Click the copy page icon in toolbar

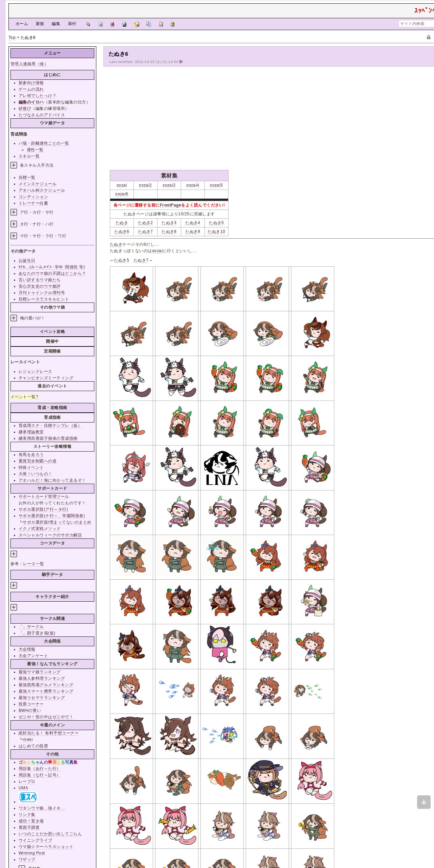point(88,24)
